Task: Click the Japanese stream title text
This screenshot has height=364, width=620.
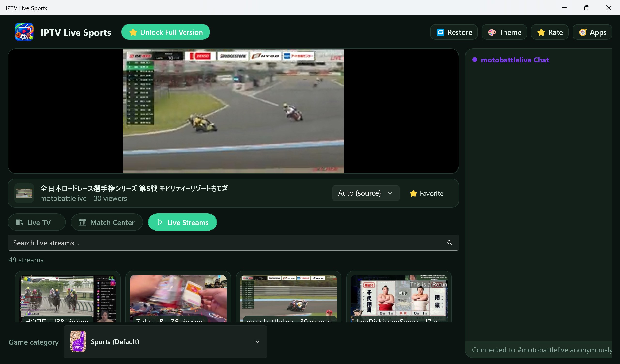Action: [x=134, y=188]
